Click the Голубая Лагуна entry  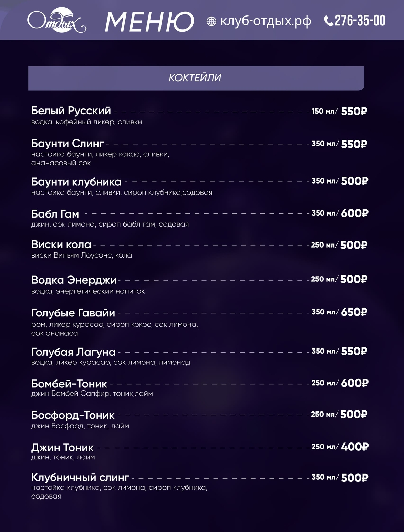pyautogui.click(x=73, y=352)
